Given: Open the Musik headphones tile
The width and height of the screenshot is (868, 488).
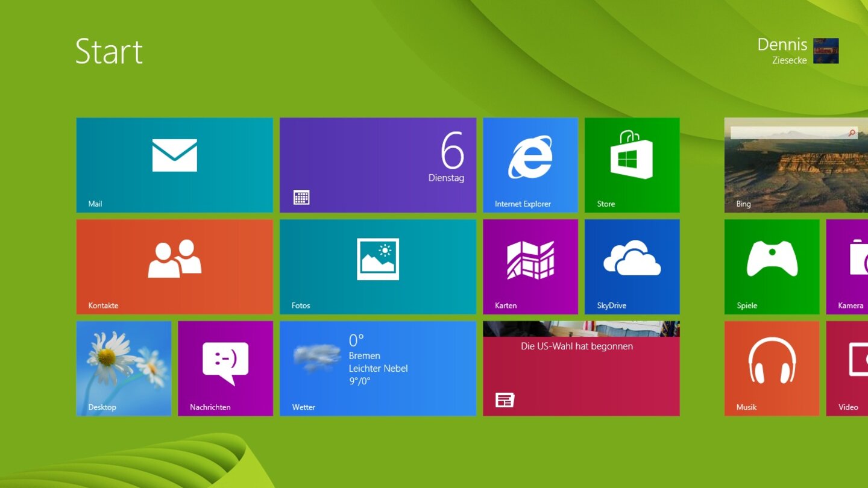Looking at the screenshot, I should (772, 368).
